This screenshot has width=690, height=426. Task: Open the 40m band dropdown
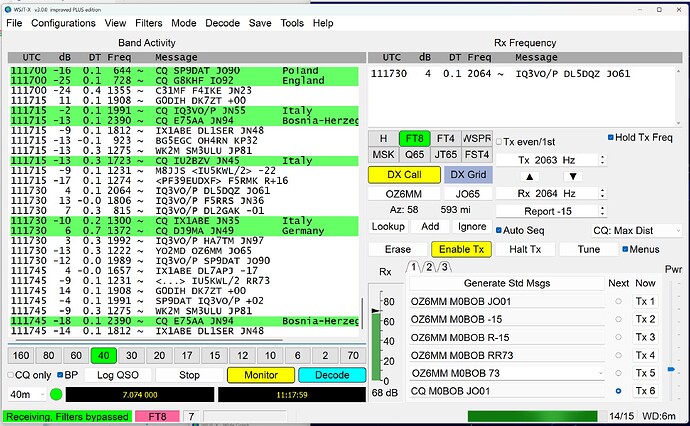[27, 394]
